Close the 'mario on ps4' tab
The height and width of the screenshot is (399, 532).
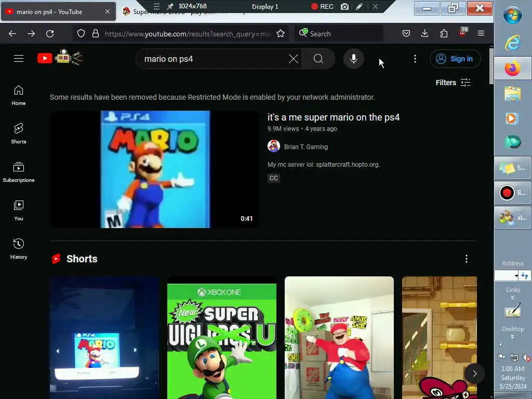108,11
